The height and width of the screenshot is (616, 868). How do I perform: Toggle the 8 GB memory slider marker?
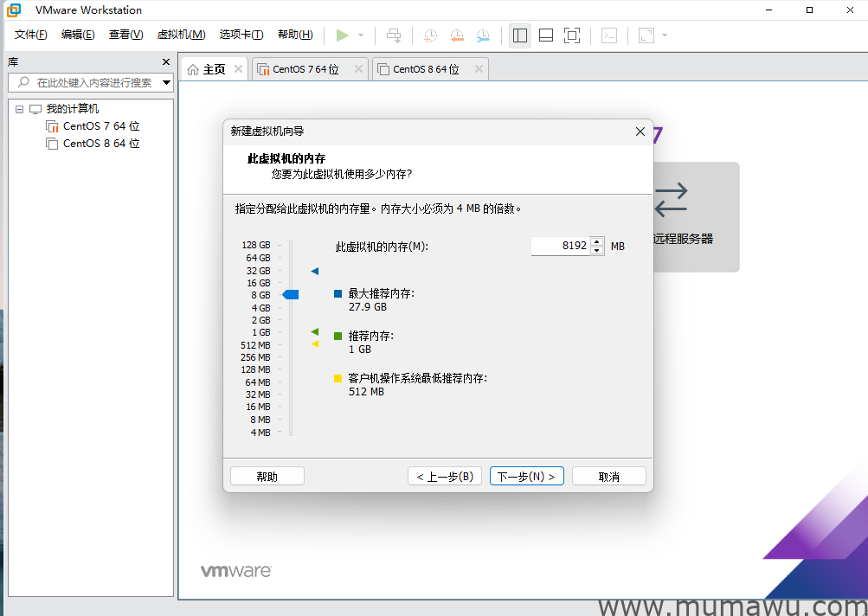point(291,294)
